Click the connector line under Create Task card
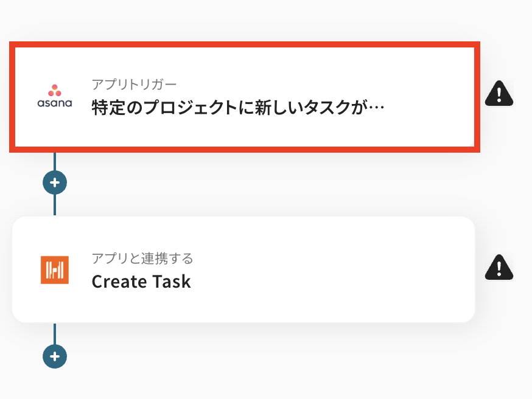 click(55, 333)
